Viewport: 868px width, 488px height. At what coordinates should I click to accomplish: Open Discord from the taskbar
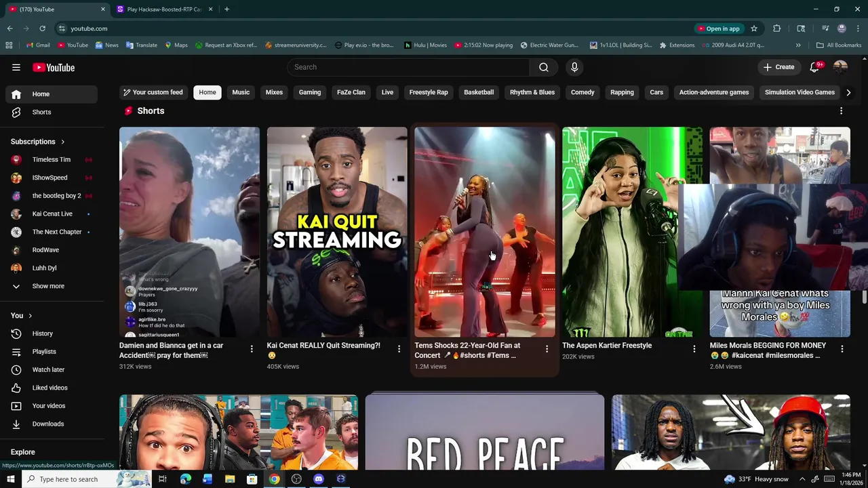click(319, 479)
